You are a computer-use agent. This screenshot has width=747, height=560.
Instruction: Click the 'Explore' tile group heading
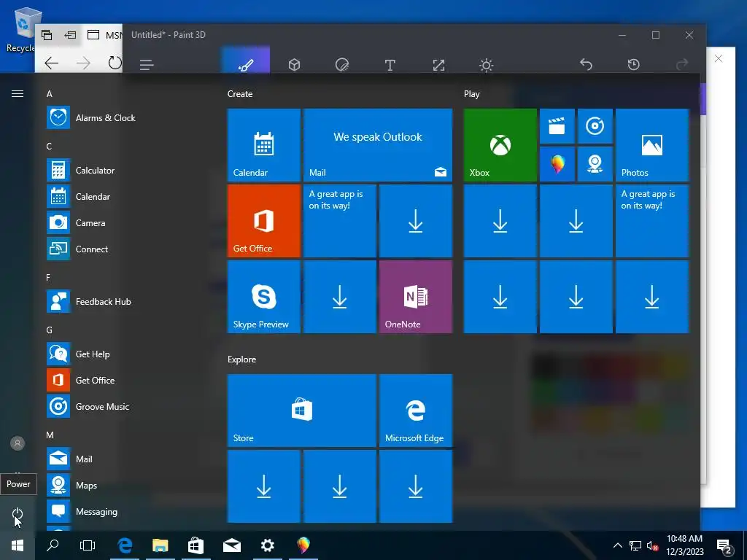241,359
